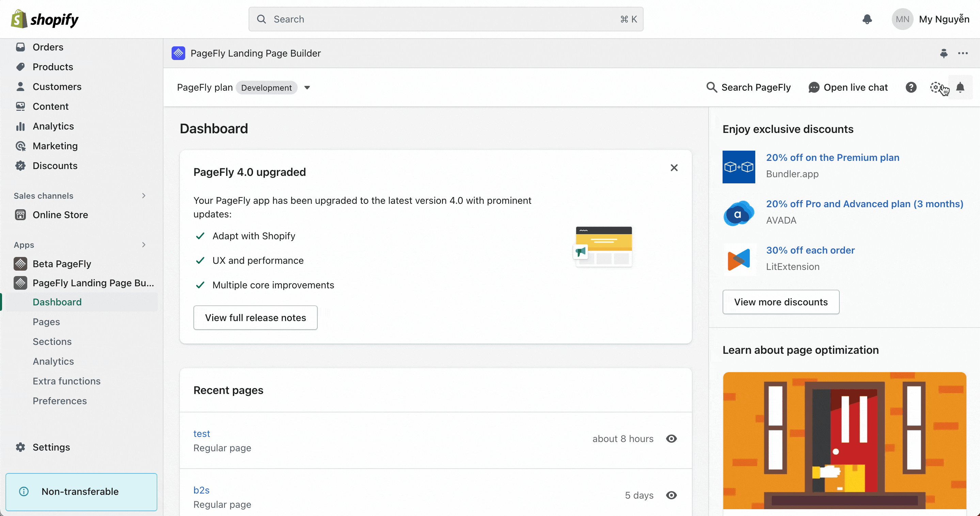Open PageFly settings gear icon in toolbar

coord(936,87)
